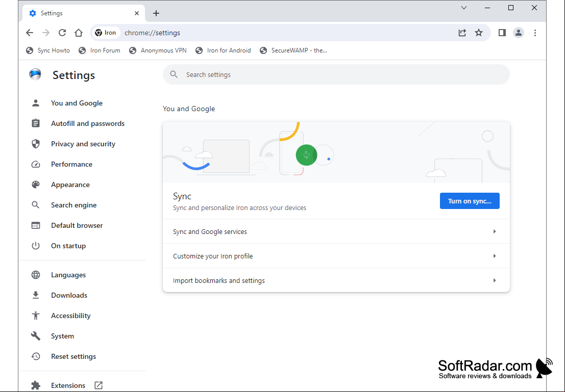565x392 pixels.
Task: Expand Customize your Iron profile row arrow
Action: pos(495,256)
